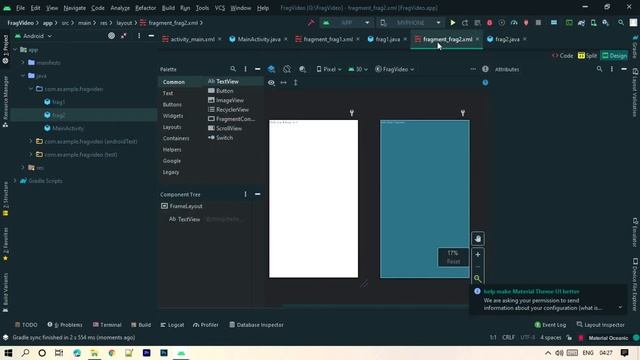The height and width of the screenshot is (360, 640).
Task: Open the Windows notification center icon
Action: (624, 353)
